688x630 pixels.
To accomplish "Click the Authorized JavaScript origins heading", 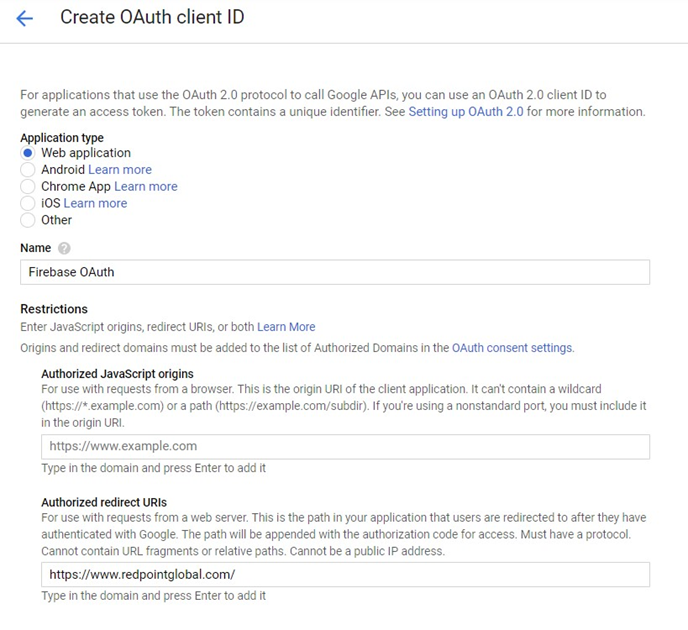I will 117,374.
